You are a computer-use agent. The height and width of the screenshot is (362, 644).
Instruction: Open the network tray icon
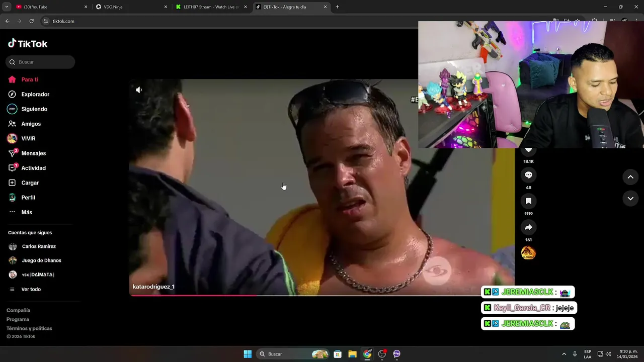tap(600, 354)
